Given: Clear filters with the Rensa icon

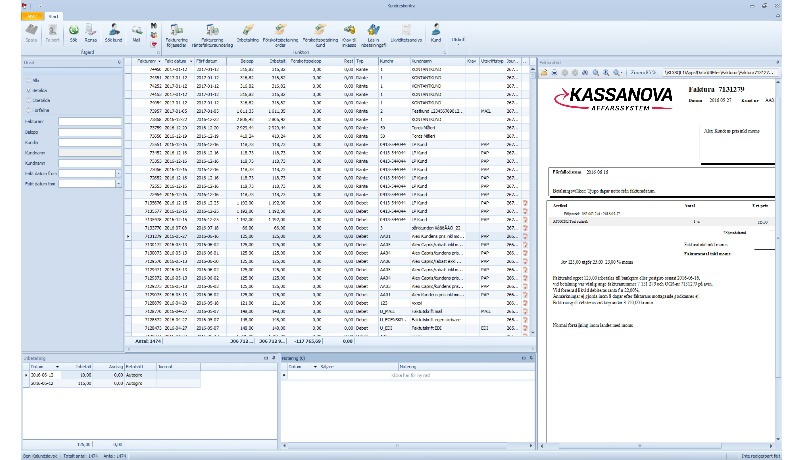Looking at the screenshot, I should pos(91,33).
